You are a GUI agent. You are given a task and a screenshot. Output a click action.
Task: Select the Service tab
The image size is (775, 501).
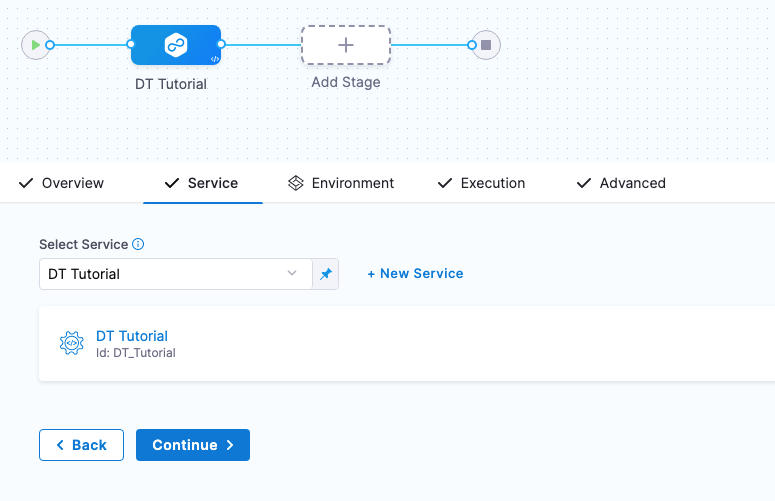(x=201, y=183)
